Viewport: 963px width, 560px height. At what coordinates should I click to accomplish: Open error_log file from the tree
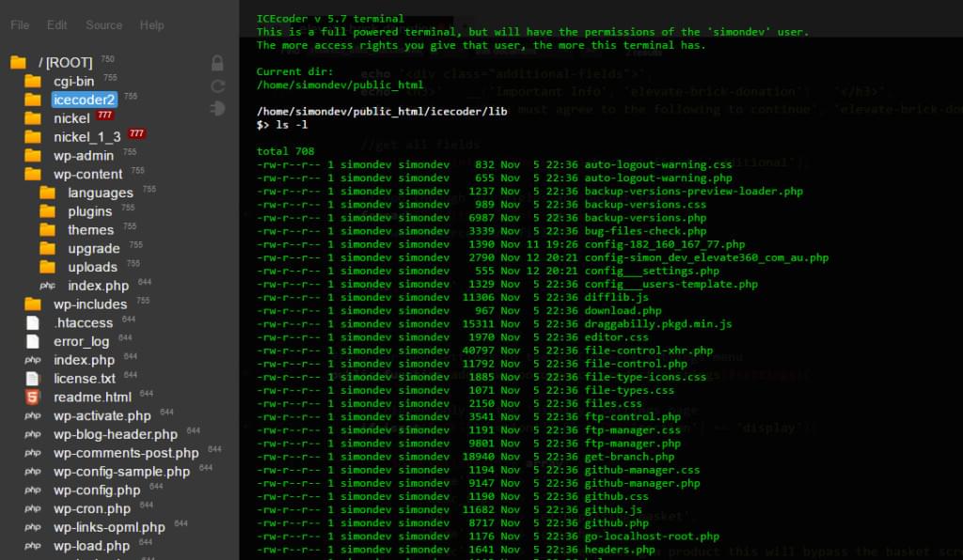[x=81, y=341]
